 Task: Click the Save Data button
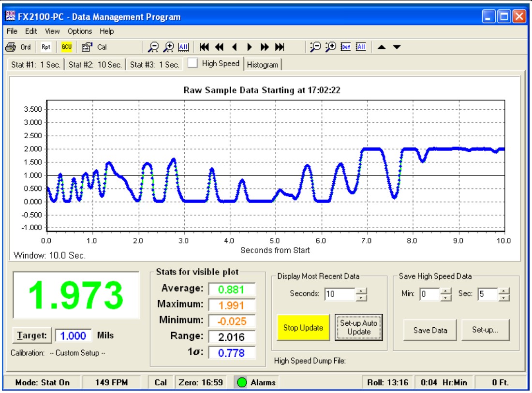point(430,331)
